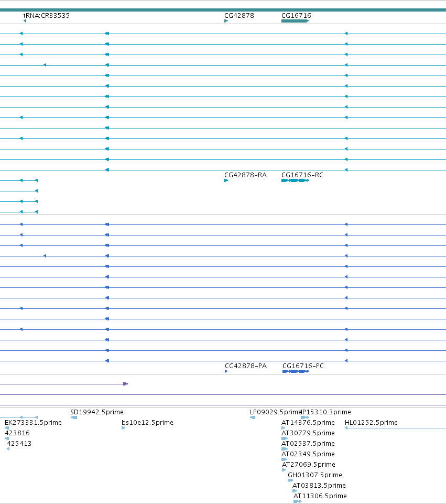Screen dimensions: 446x504
Task: Select the CG42878-PA protein label
Action: (x=246, y=366)
